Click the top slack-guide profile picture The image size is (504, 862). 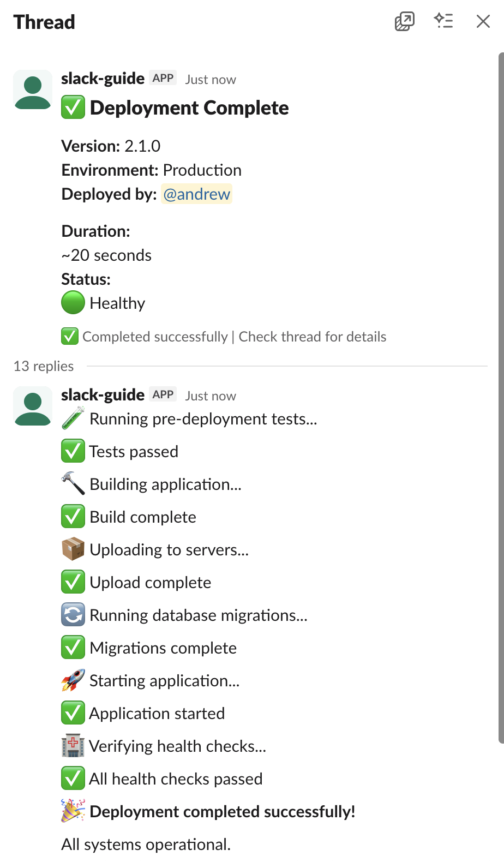coord(32,89)
